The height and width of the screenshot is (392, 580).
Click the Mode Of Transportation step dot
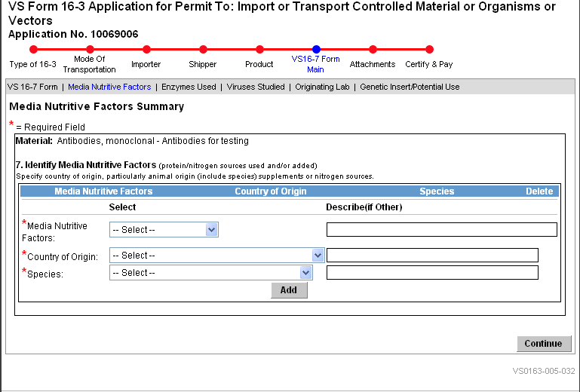point(90,50)
